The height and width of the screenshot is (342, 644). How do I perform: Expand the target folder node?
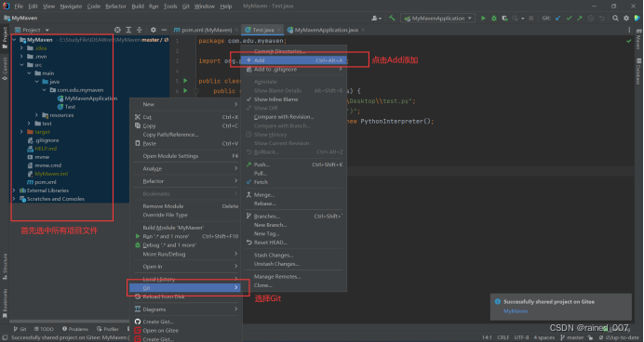pos(21,132)
